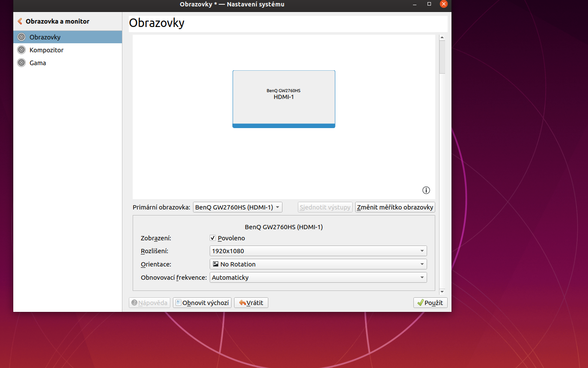Click the HDMI-1 label in the preview
The width and height of the screenshot is (588, 368).
tap(284, 97)
